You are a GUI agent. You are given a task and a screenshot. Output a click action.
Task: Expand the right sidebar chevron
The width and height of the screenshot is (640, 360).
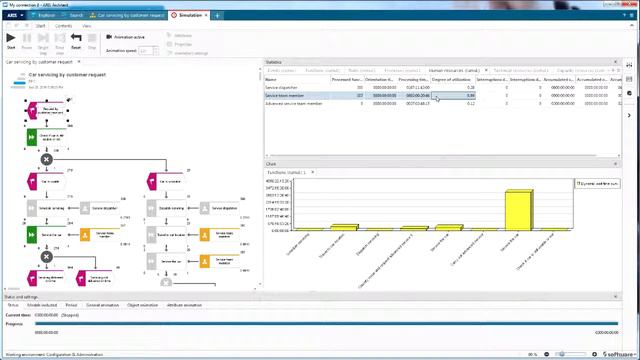click(x=629, y=116)
